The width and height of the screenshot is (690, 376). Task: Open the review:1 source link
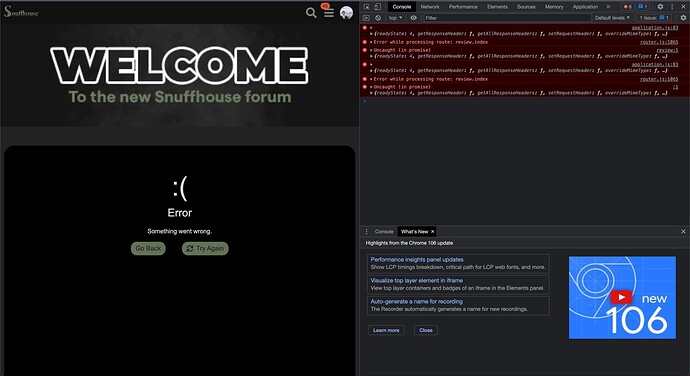[x=667, y=50]
